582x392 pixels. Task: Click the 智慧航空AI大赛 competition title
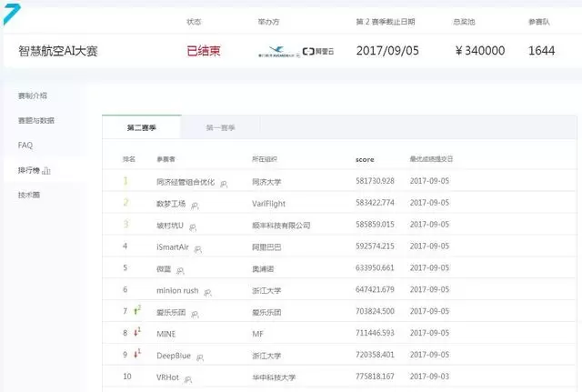click(x=58, y=51)
